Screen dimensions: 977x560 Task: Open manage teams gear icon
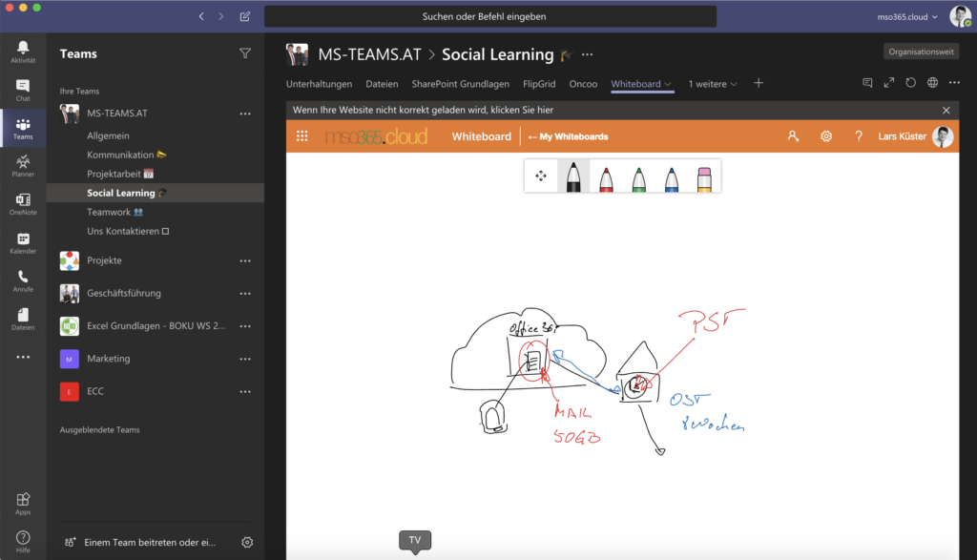click(247, 542)
